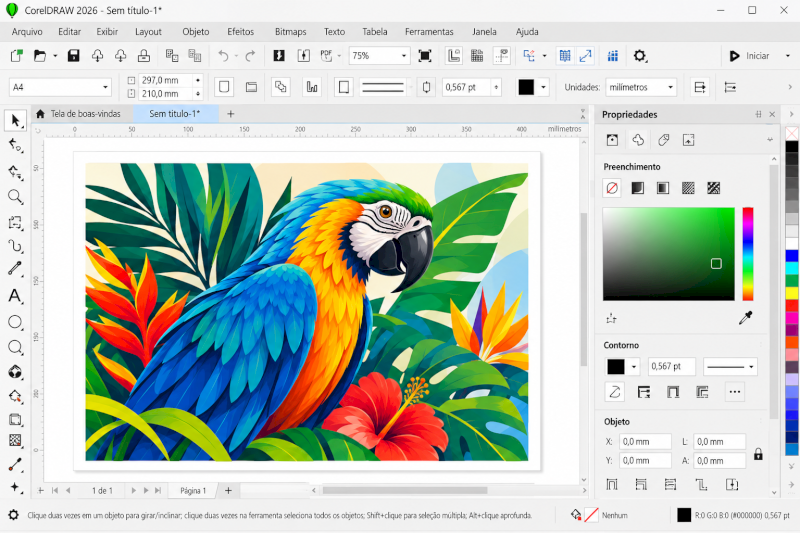The height and width of the screenshot is (533, 800).
Task: Click the New document icon
Action: [16, 56]
